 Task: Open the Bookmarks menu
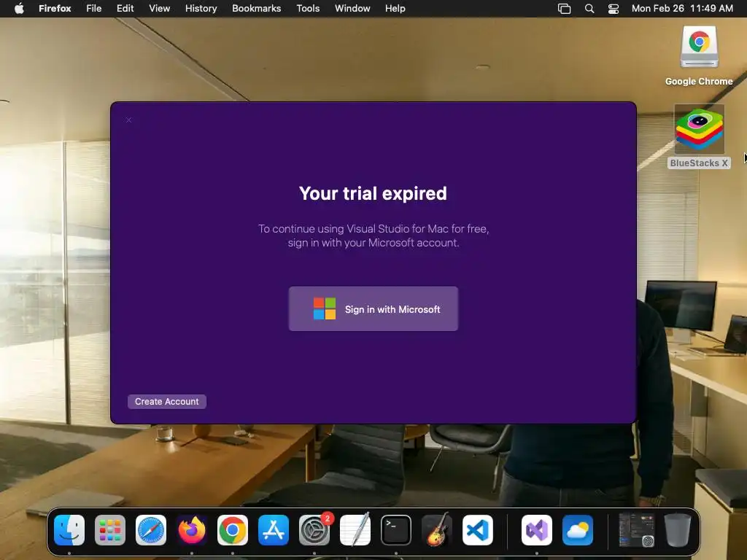[256, 9]
